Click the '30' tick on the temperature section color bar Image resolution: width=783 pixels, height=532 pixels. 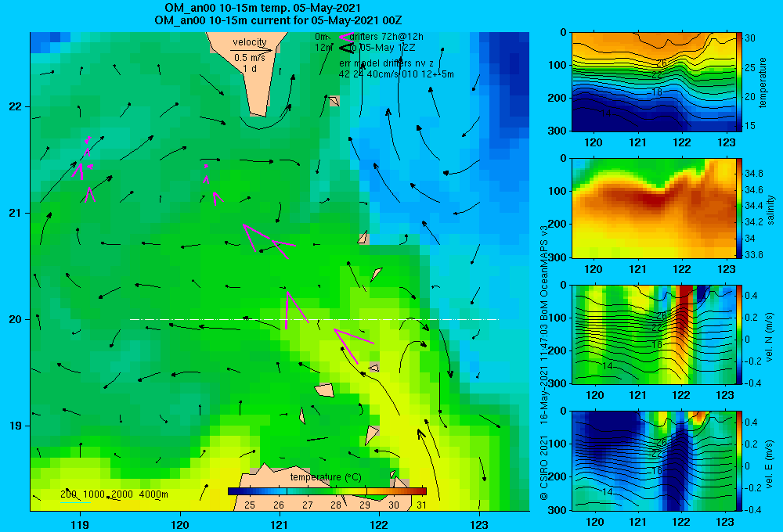(749, 38)
